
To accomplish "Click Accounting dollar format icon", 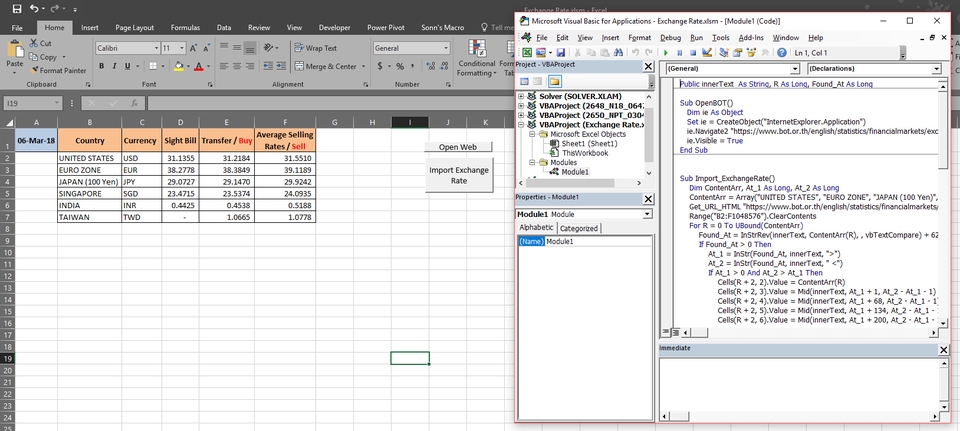I will coord(380,66).
